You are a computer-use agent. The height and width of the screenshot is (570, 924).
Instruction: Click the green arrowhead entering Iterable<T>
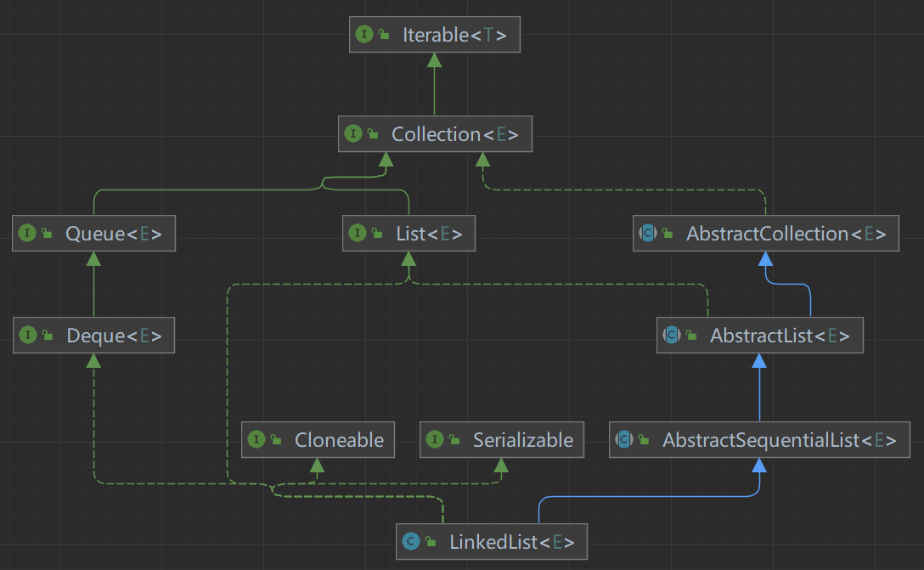(434, 59)
